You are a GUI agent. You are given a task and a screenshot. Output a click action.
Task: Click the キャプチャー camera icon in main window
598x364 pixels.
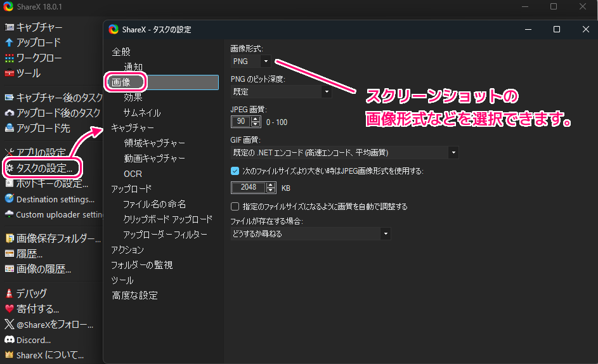(9, 27)
